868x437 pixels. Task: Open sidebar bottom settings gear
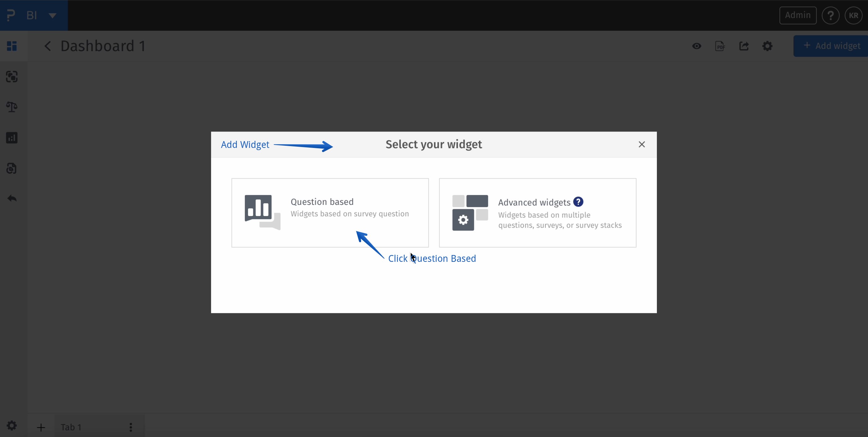(x=12, y=426)
